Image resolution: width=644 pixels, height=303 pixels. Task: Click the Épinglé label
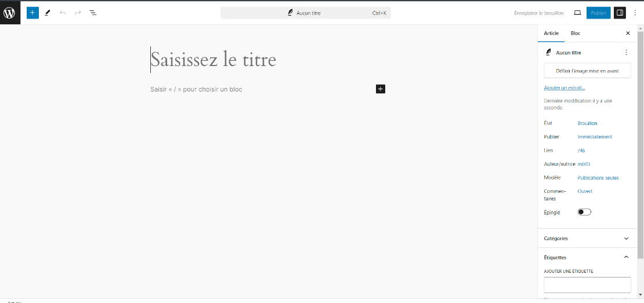[552, 213]
